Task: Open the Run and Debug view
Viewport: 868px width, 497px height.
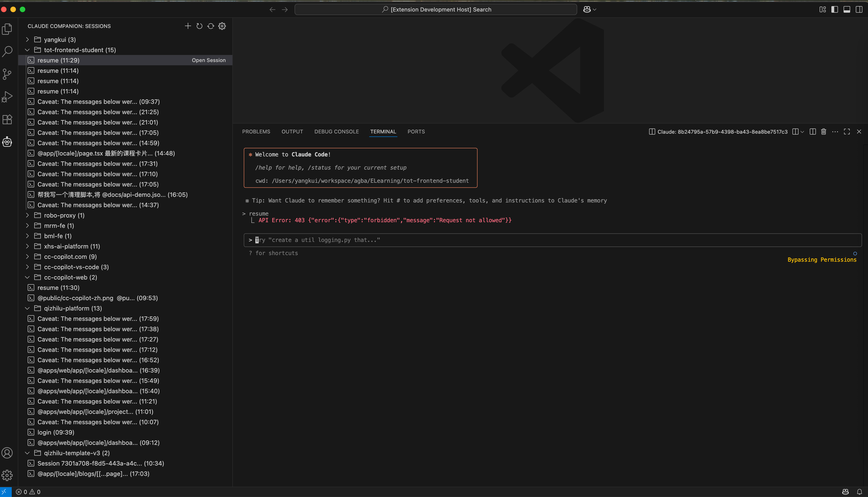Action: pos(7,97)
